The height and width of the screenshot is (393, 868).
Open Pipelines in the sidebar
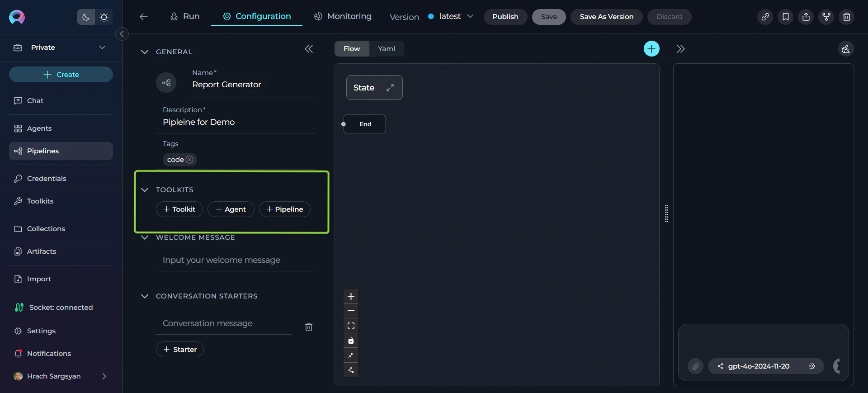[x=61, y=151]
